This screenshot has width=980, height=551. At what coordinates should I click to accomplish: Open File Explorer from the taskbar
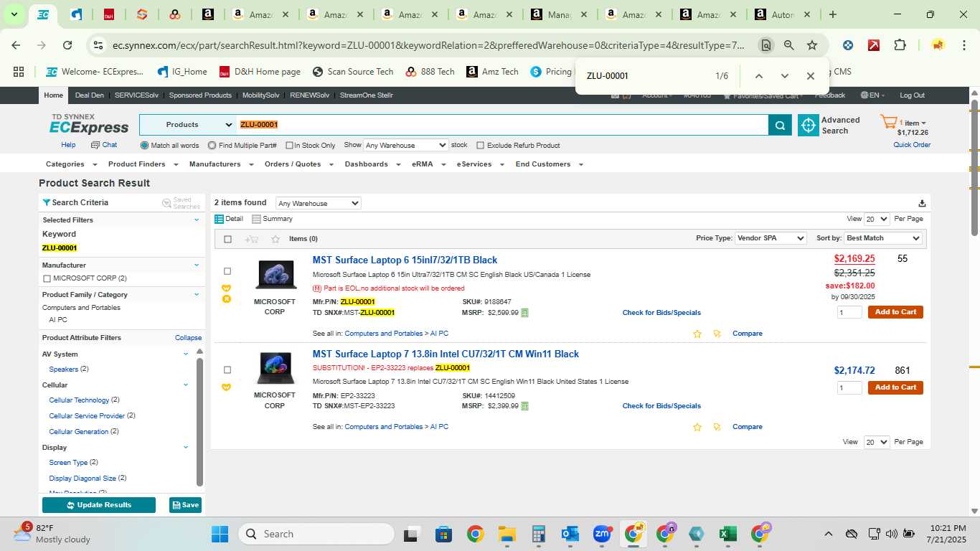click(x=507, y=534)
